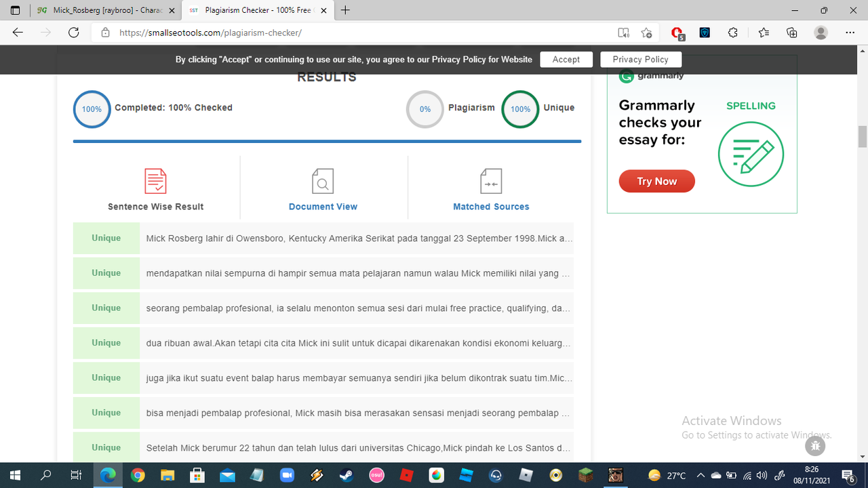Open the Favorites list
This screenshot has width=868, height=488.
click(764, 33)
